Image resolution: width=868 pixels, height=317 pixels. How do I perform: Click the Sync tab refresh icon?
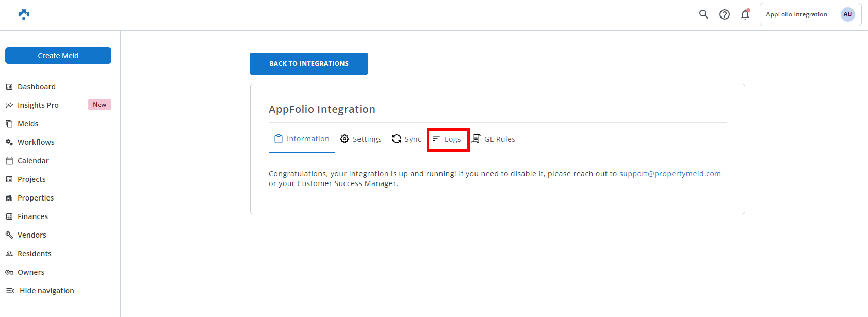[x=397, y=139]
